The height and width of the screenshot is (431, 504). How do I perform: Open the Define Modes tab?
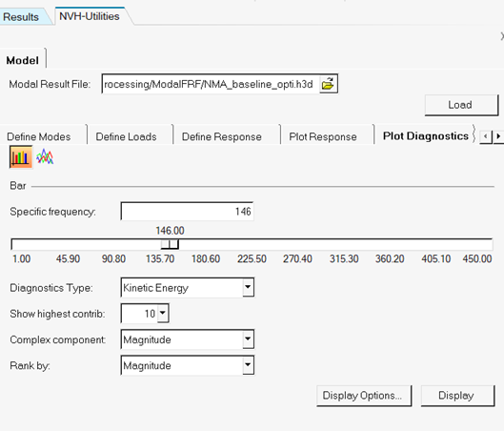coord(39,136)
